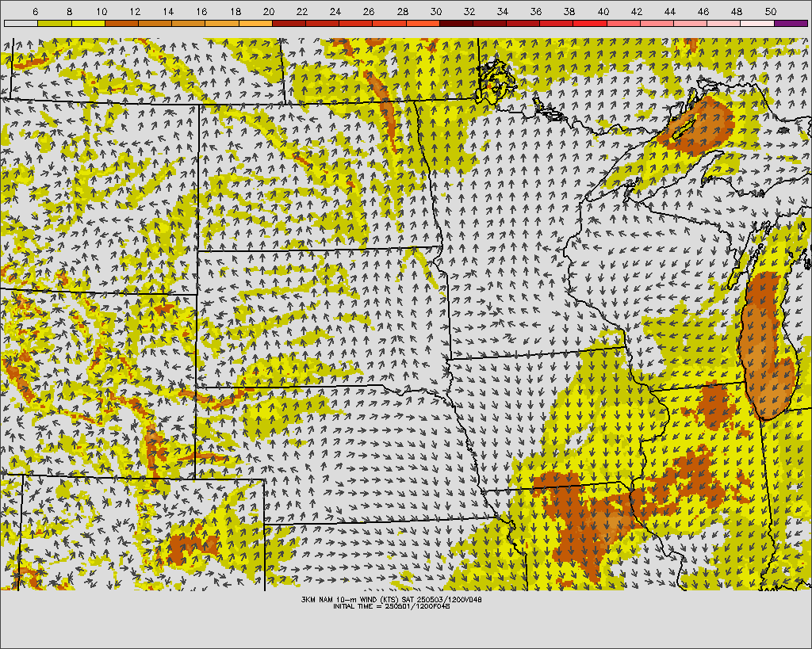Click the gray below-6 knots legend swatch

[x=21, y=23]
